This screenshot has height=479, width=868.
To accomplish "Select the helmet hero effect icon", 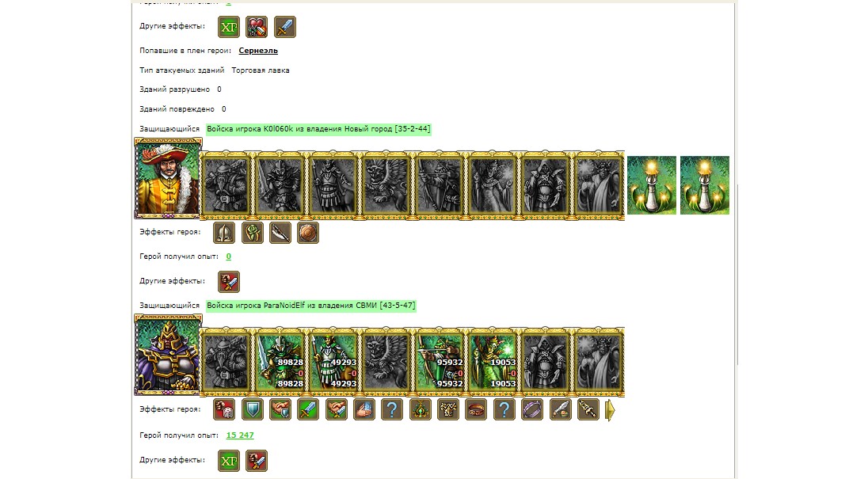I will [x=224, y=233].
